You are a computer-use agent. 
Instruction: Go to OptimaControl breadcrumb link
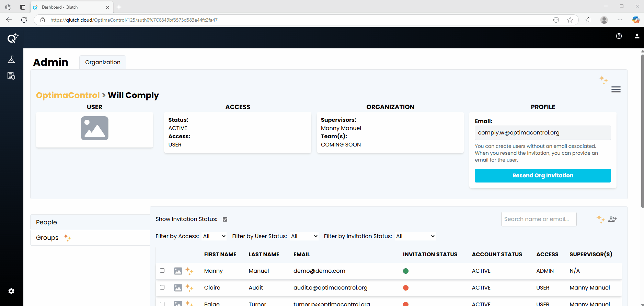(x=68, y=95)
